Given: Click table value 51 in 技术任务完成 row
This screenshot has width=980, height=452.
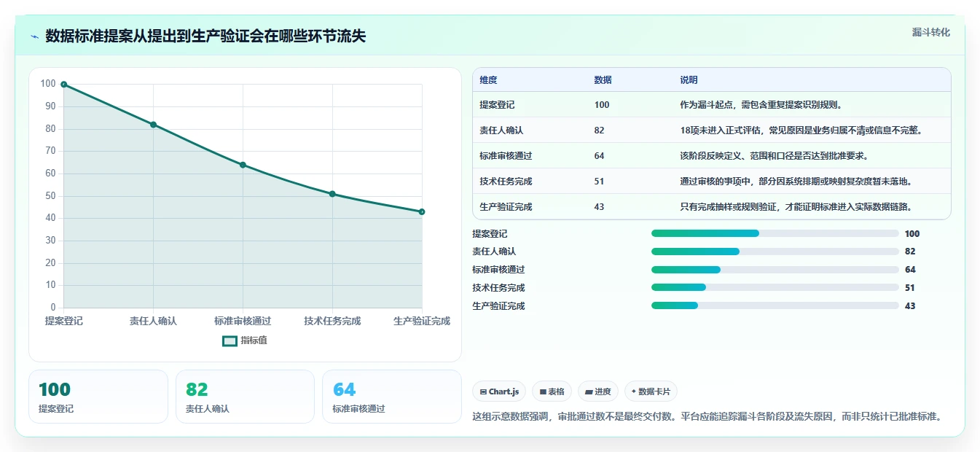Looking at the screenshot, I should coord(599,182).
